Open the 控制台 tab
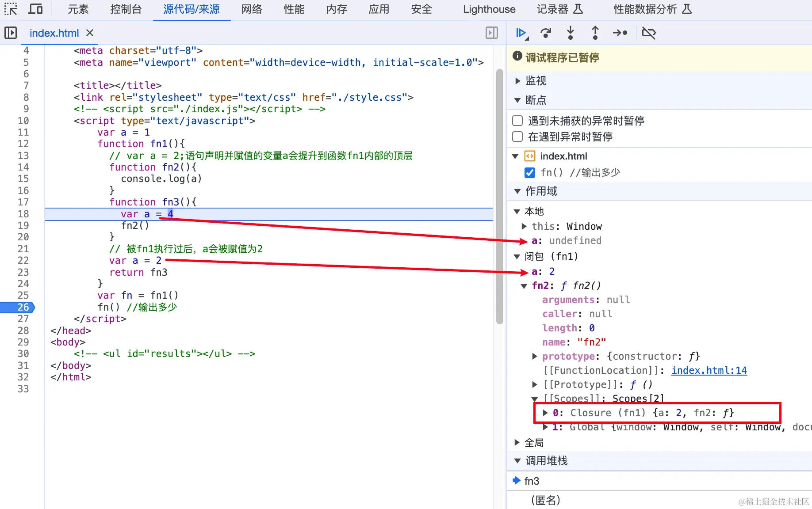Viewport: 812px width, 509px height. coord(126,9)
